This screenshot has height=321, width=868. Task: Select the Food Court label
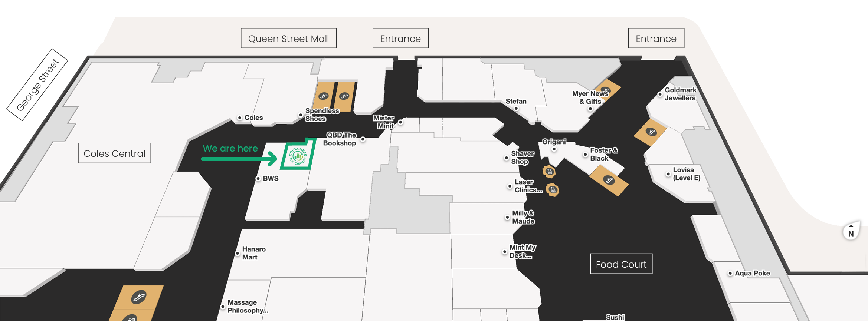point(621,264)
